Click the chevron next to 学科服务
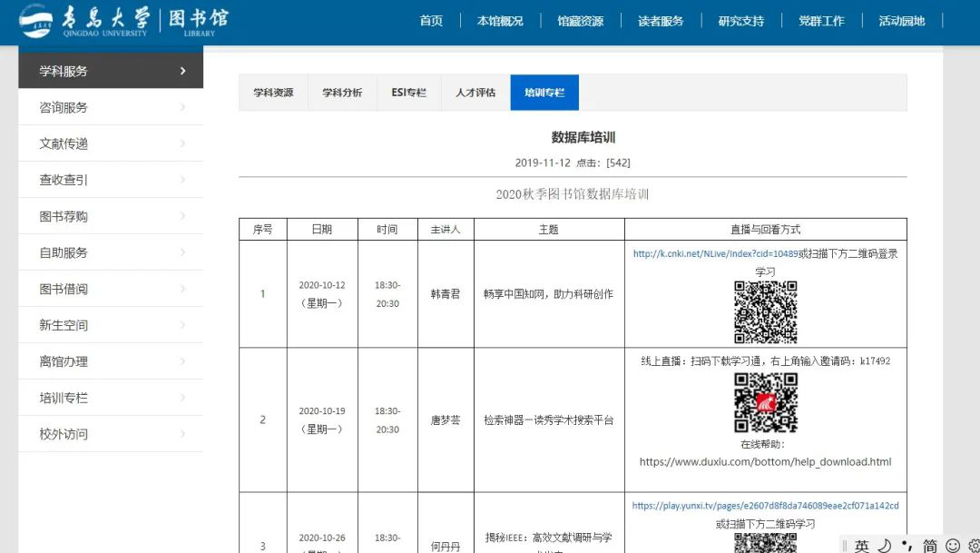The height and width of the screenshot is (553, 980). [182, 71]
